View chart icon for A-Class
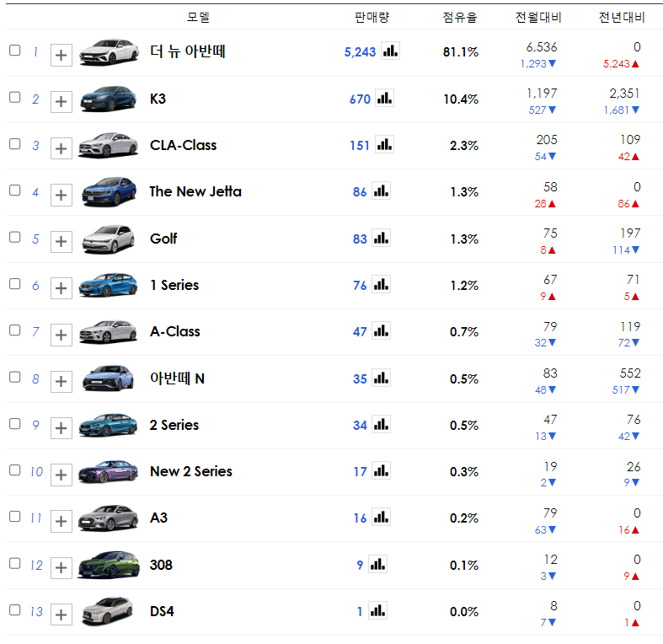 [381, 331]
